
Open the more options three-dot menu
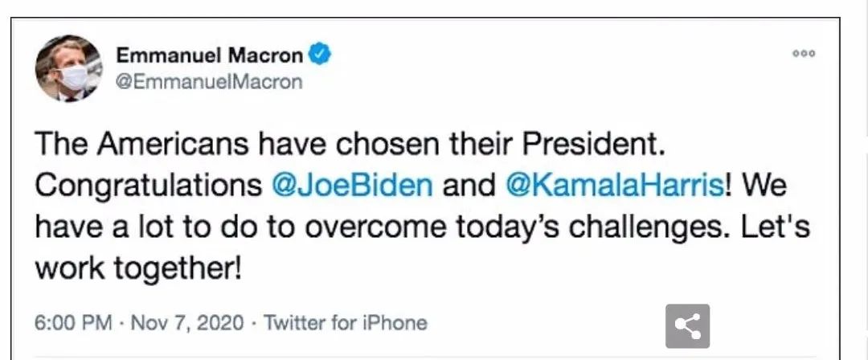tap(804, 55)
